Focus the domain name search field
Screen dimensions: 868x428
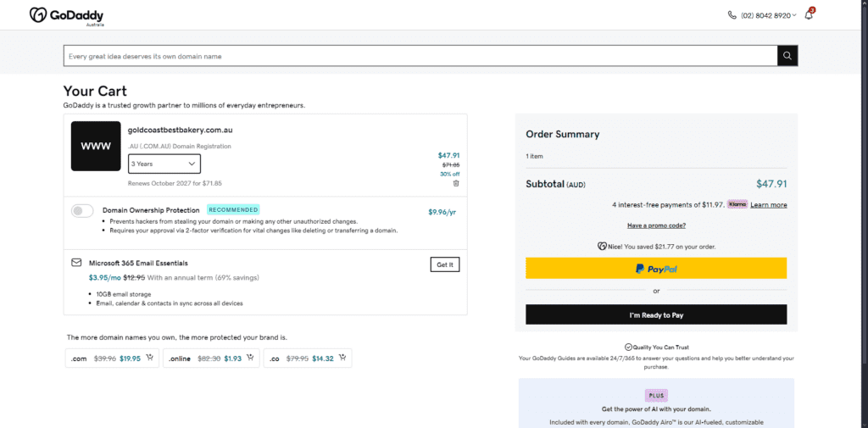420,56
